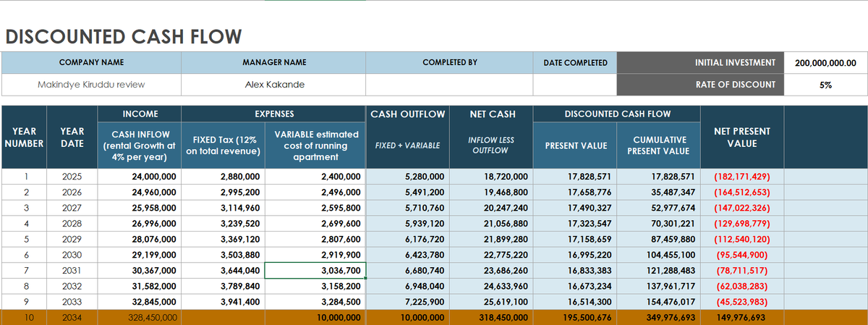Select the MANAGER NAME header cell
868x325 pixels.
[273, 63]
